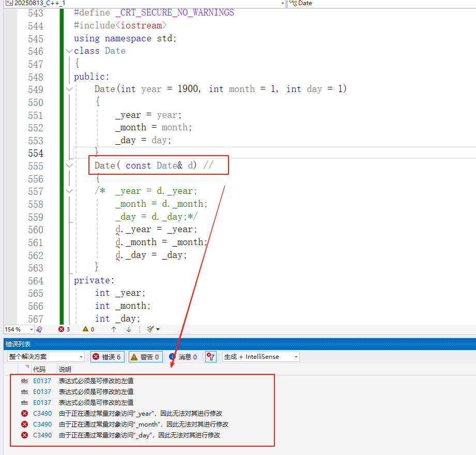Toggle the 错误 6 errors filter
This screenshot has width=476, height=455.
point(108,357)
